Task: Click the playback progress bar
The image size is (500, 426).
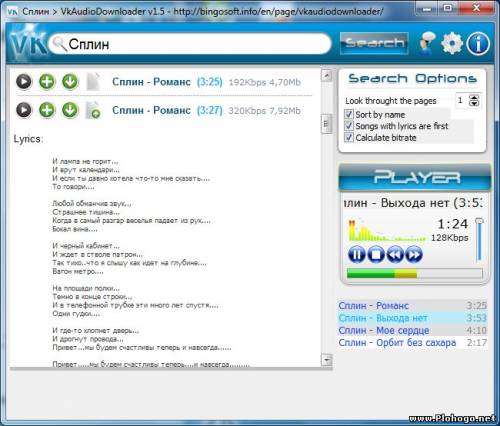Action: 415,273
